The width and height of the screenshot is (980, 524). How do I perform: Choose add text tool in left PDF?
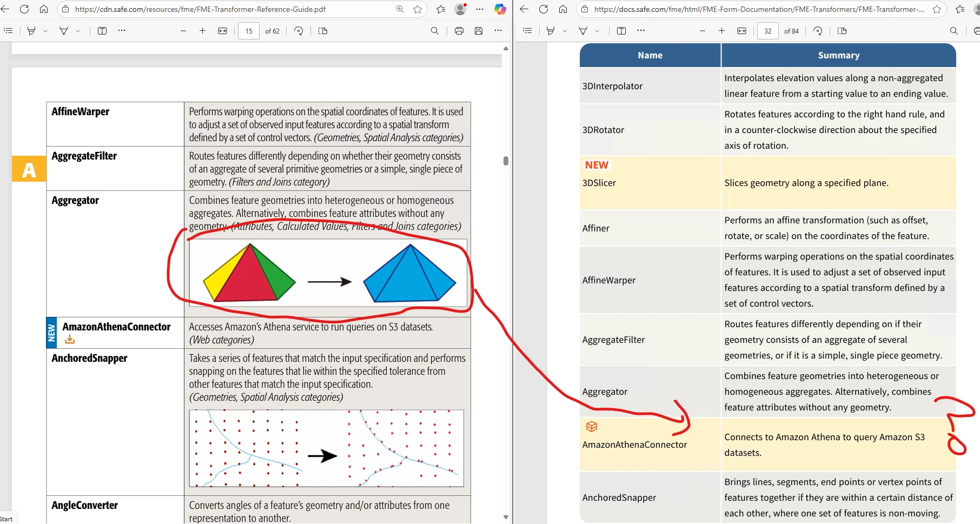[102, 31]
